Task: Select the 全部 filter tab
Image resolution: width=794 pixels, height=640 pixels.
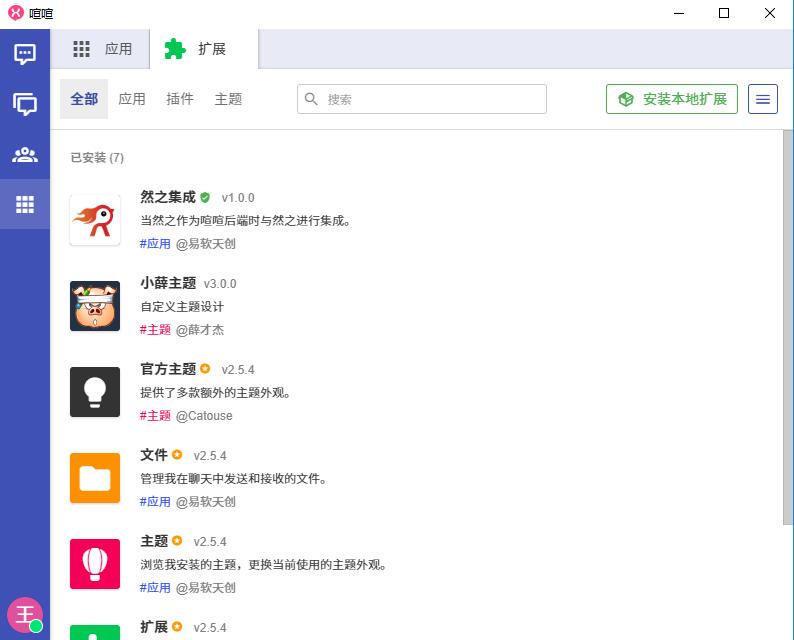Action: 84,99
